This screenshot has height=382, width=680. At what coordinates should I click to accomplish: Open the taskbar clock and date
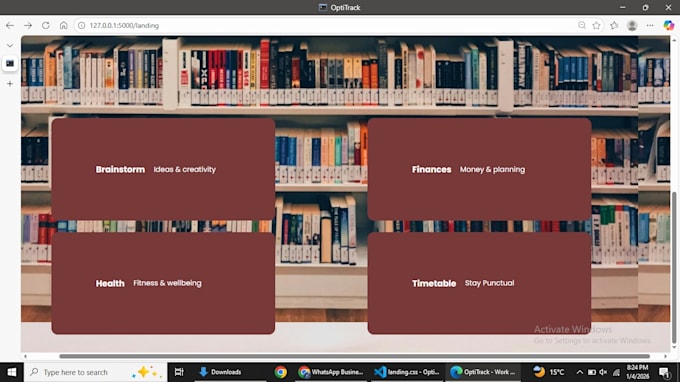pyautogui.click(x=637, y=372)
